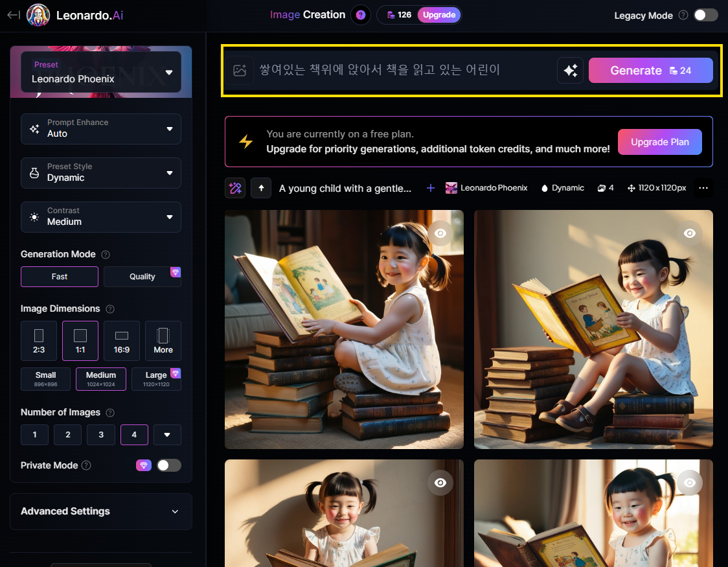
Task: Open fourth image by the window
Action: click(x=593, y=513)
